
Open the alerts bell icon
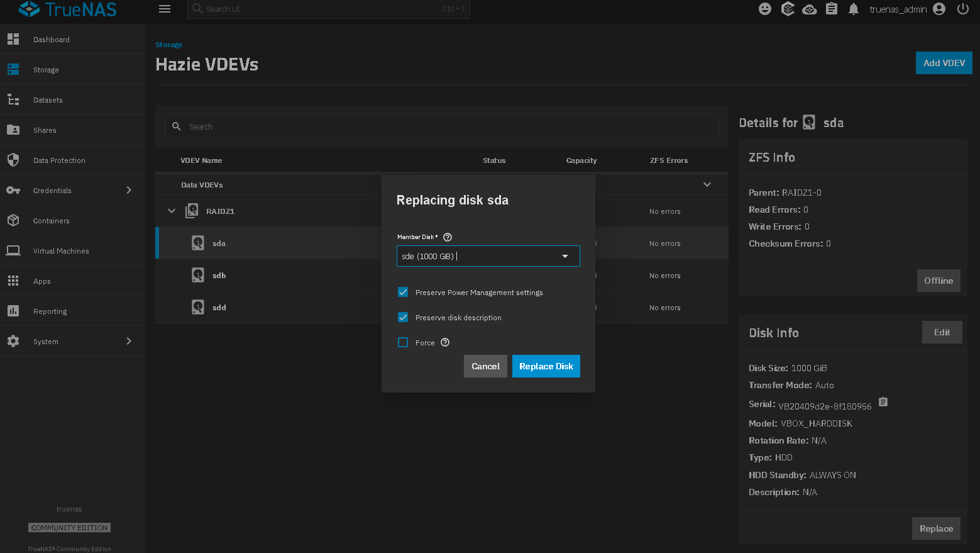click(854, 9)
